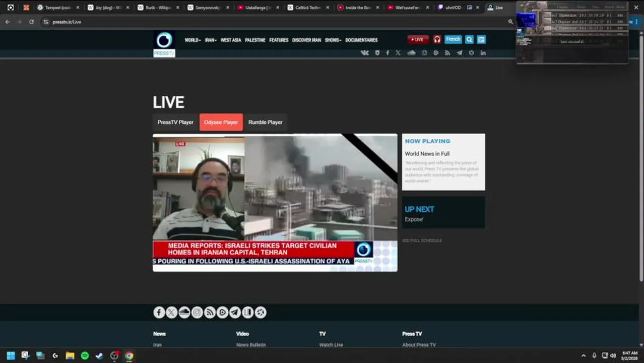Switch to Inside the Ber YouTube tab
644x363 pixels.
358,8
